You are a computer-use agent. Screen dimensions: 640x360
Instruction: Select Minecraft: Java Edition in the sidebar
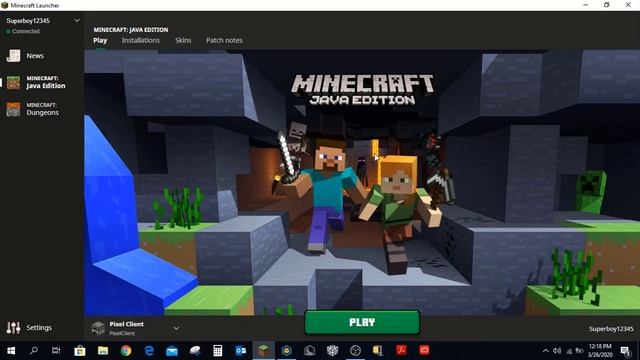tap(36, 82)
